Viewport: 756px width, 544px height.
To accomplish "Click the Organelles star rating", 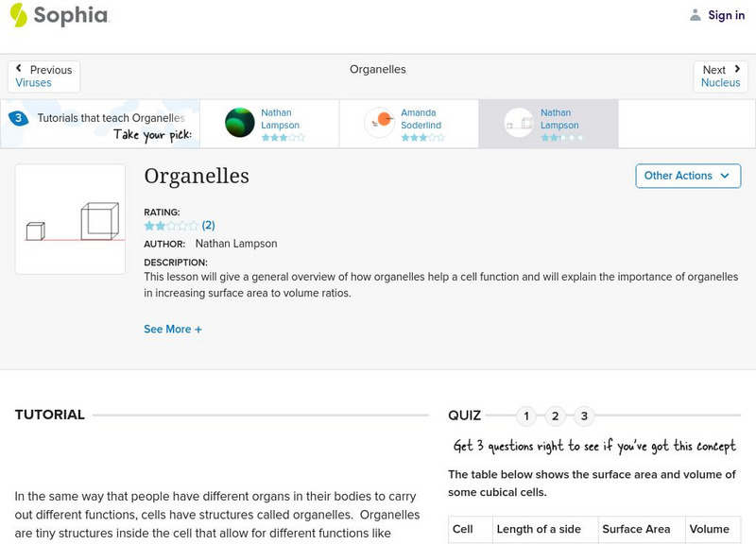I will click(x=171, y=226).
